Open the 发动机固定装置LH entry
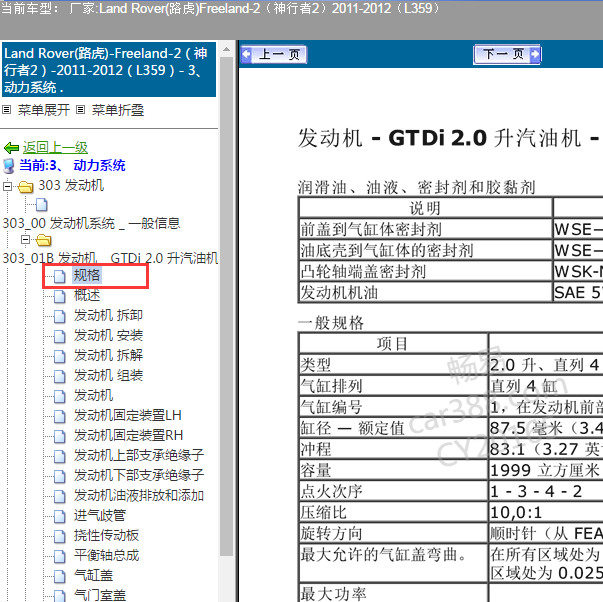 (x=128, y=415)
